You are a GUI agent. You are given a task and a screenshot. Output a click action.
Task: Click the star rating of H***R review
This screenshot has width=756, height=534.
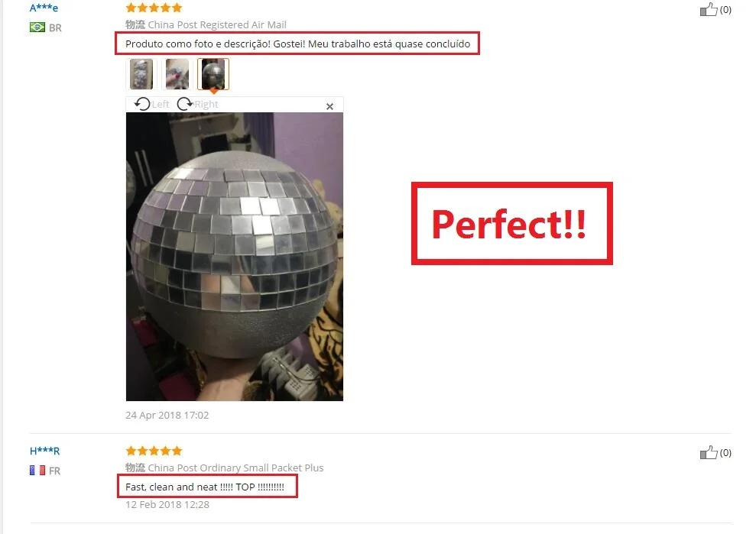[154, 451]
